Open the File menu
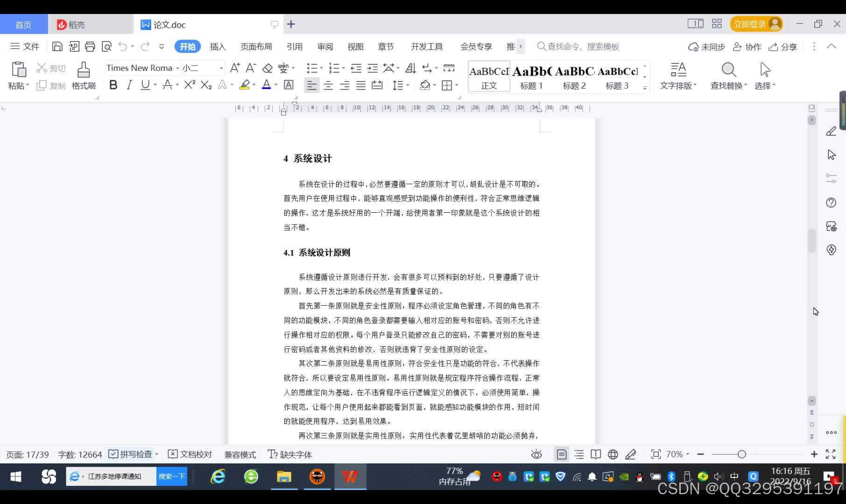 coord(25,46)
